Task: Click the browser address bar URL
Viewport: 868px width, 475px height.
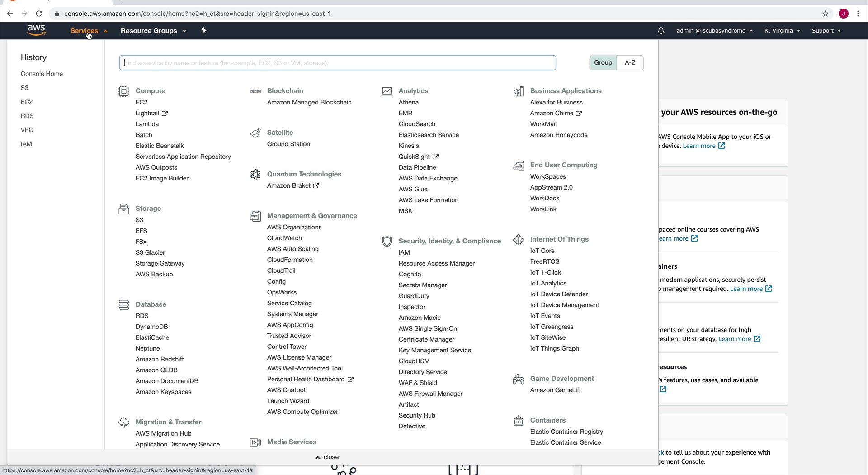Action: [197, 14]
